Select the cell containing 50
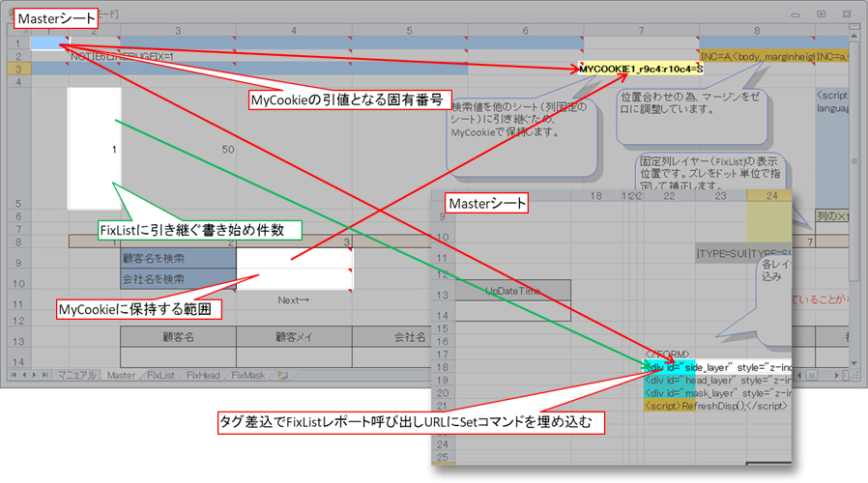The image size is (868, 483). [178, 149]
